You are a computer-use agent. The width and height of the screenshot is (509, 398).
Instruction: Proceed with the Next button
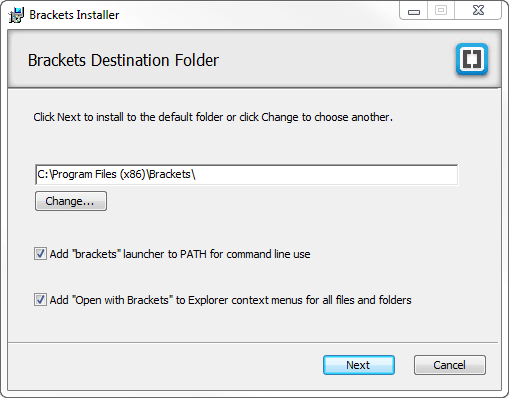coord(359,365)
